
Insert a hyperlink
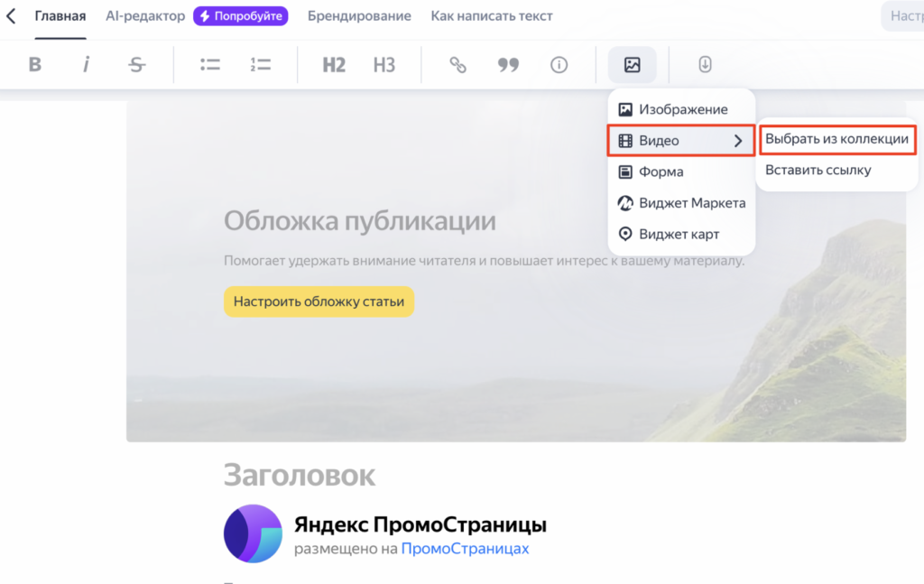click(457, 64)
